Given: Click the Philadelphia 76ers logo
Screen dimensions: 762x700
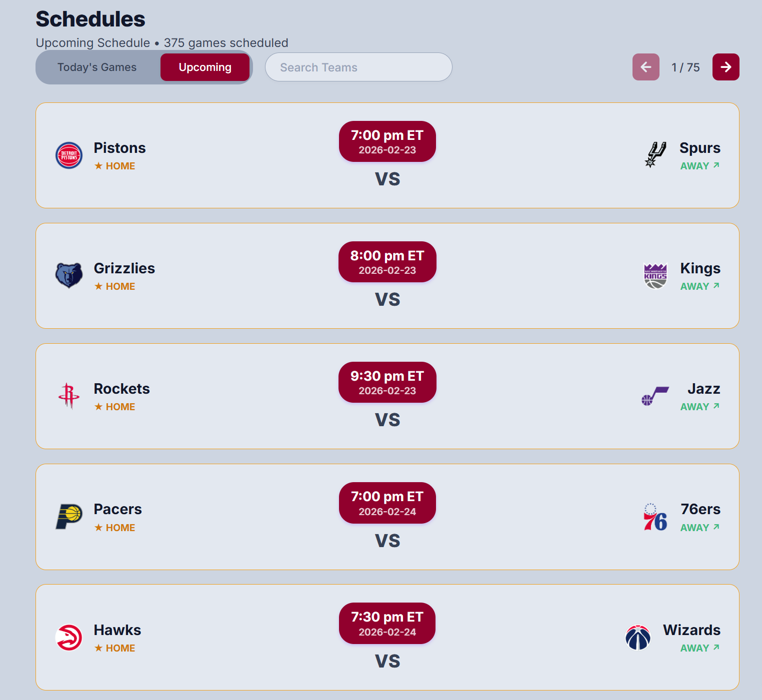Looking at the screenshot, I should pyautogui.click(x=655, y=517).
